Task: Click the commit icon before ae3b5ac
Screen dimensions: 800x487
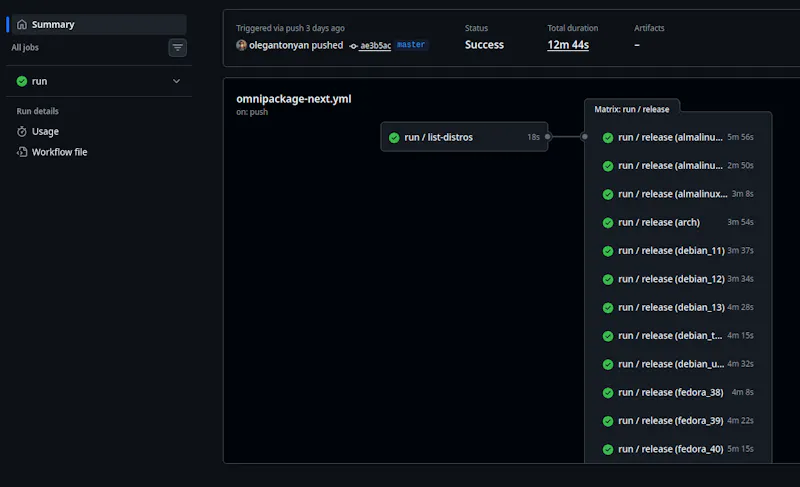Action: coord(353,46)
